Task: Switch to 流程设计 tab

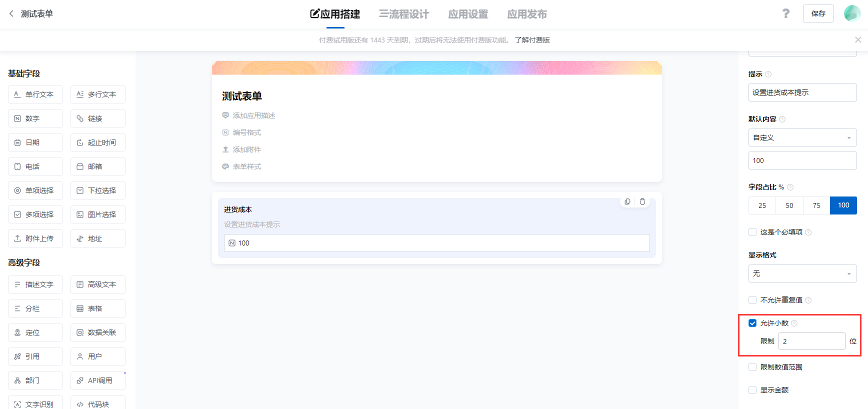Action: click(x=403, y=14)
